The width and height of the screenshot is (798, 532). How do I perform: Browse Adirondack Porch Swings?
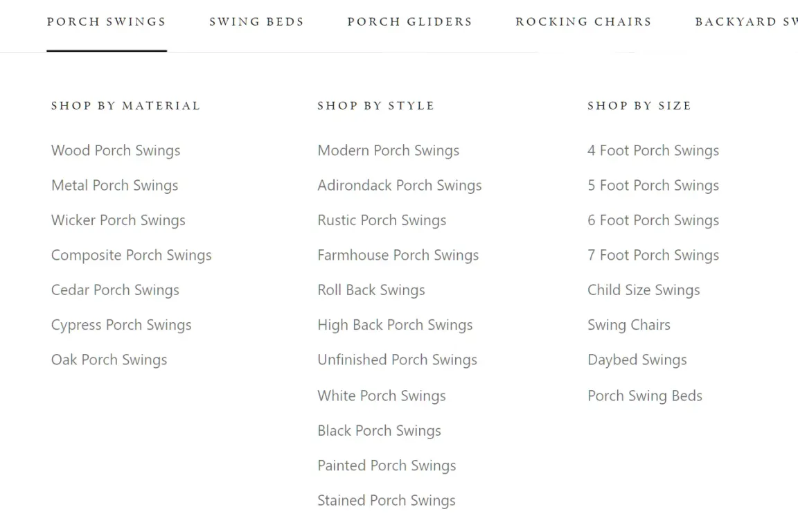pyautogui.click(x=399, y=186)
